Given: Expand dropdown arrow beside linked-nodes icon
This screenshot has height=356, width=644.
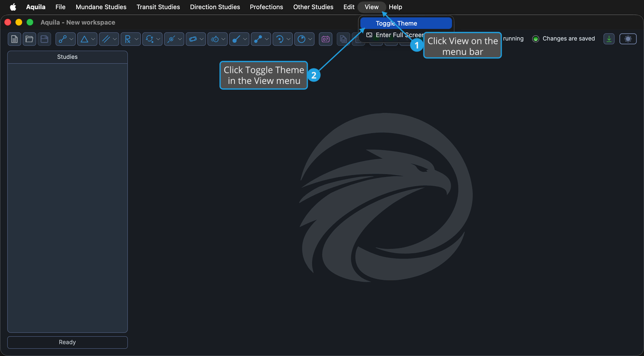Looking at the screenshot, I should pyautogui.click(x=71, y=39).
